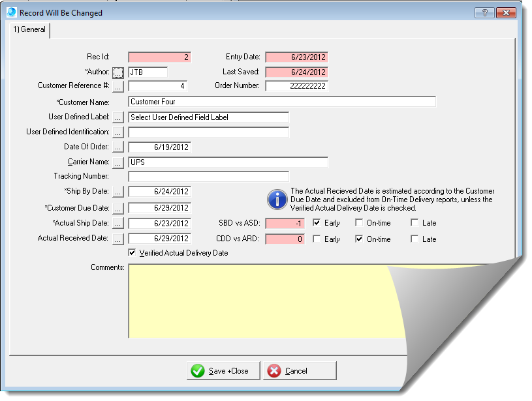
Task: Click the Save +Close button
Action: [x=223, y=371]
